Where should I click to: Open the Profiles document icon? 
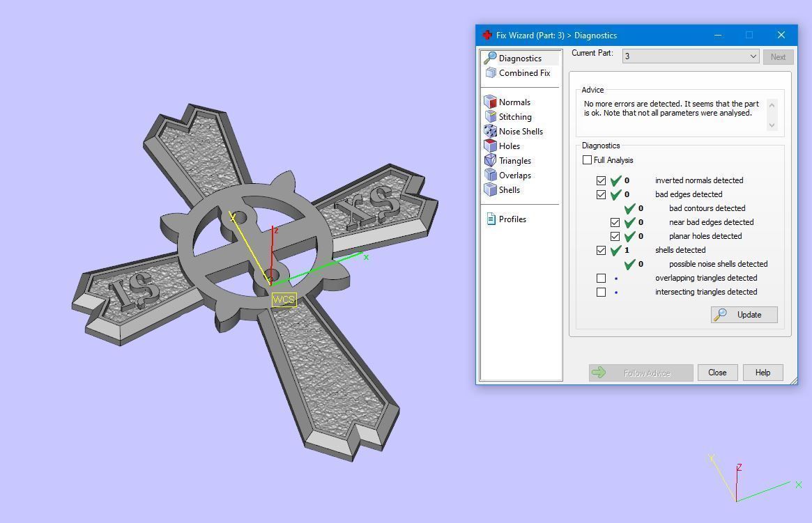(491, 219)
